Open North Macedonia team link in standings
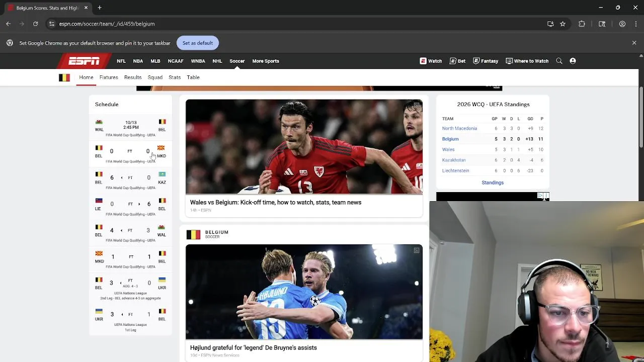The image size is (644, 362). tap(459, 128)
